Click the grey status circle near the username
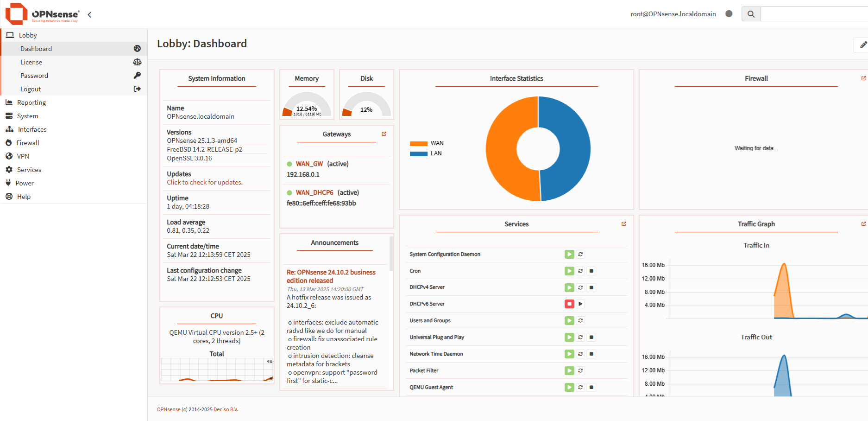The image size is (868, 421). tap(729, 13)
